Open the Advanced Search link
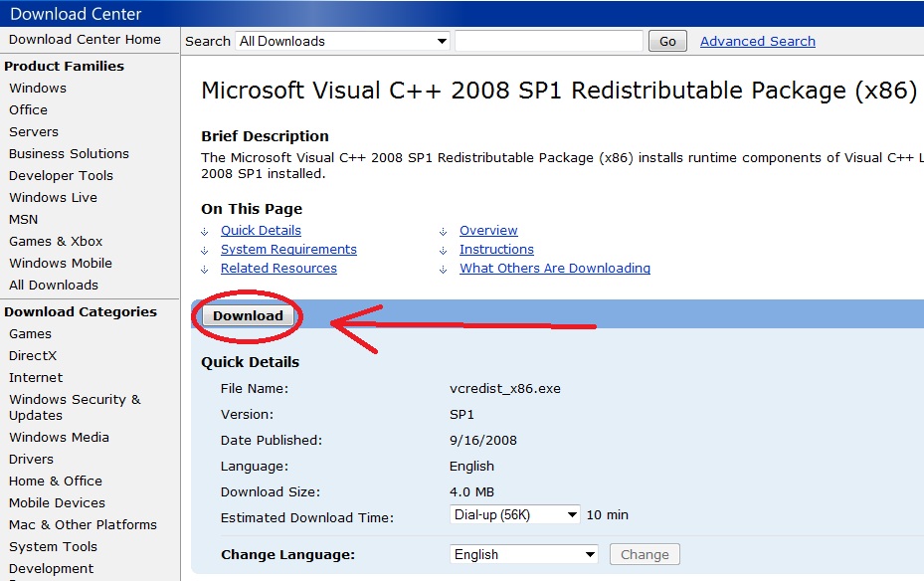 click(x=757, y=41)
